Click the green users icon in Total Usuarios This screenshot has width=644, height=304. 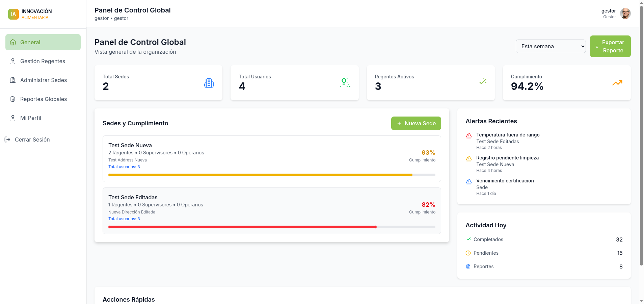click(x=345, y=83)
